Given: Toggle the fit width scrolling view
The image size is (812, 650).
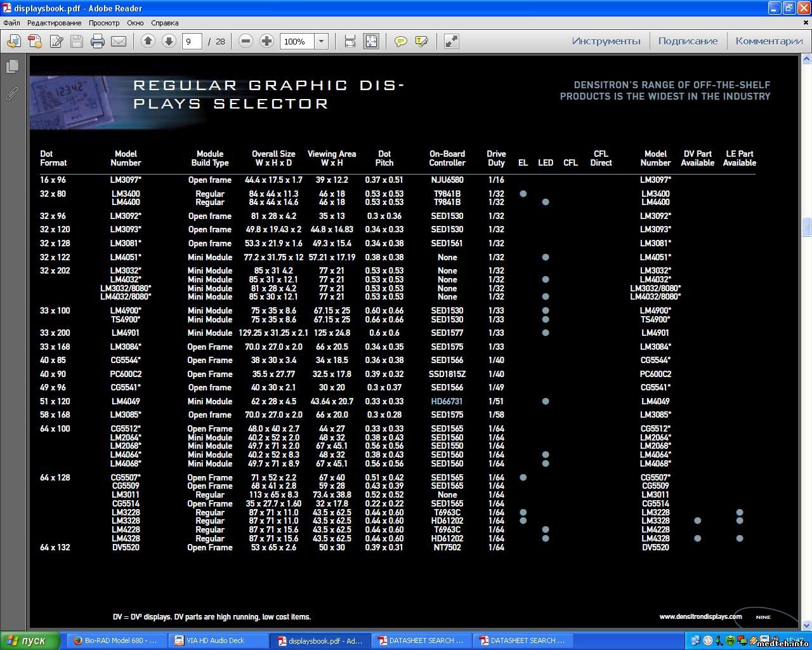Looking at the screenshot, I should pyautogui.click(x=350, y=41).
